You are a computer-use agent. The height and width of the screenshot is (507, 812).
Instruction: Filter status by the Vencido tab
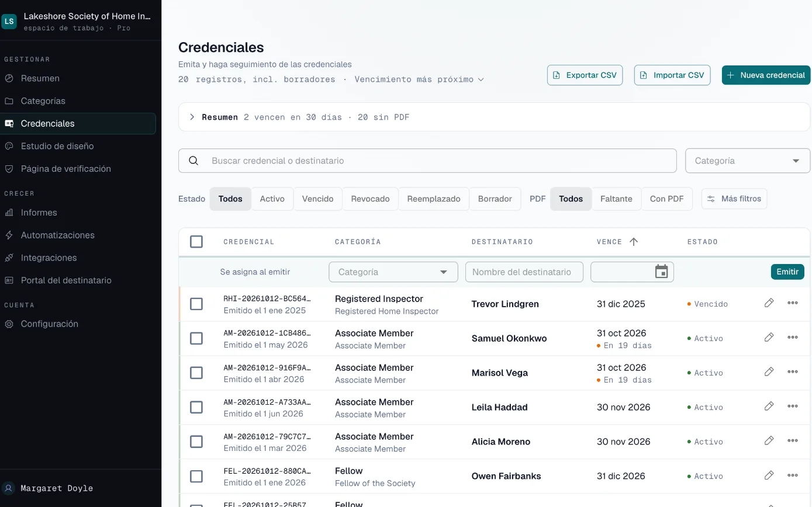click(318, 199)
